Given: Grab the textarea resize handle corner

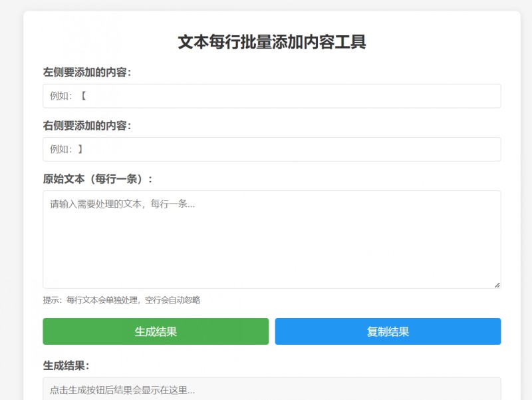Looking at the screenshot, I should pos(496,284).
